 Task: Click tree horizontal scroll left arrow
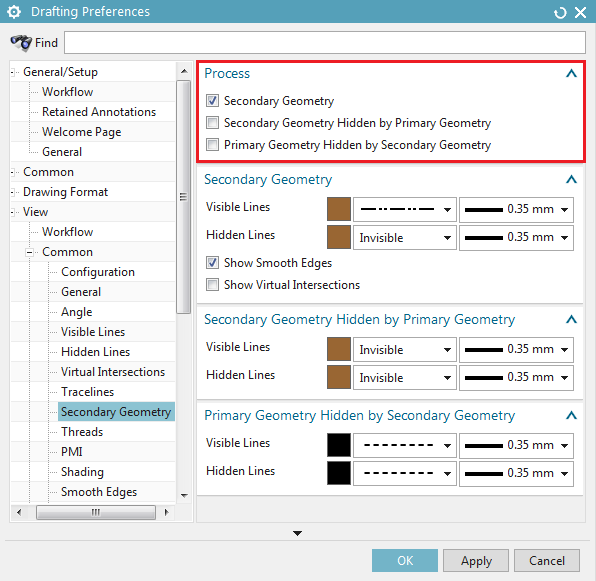click(x=19, y=512)
